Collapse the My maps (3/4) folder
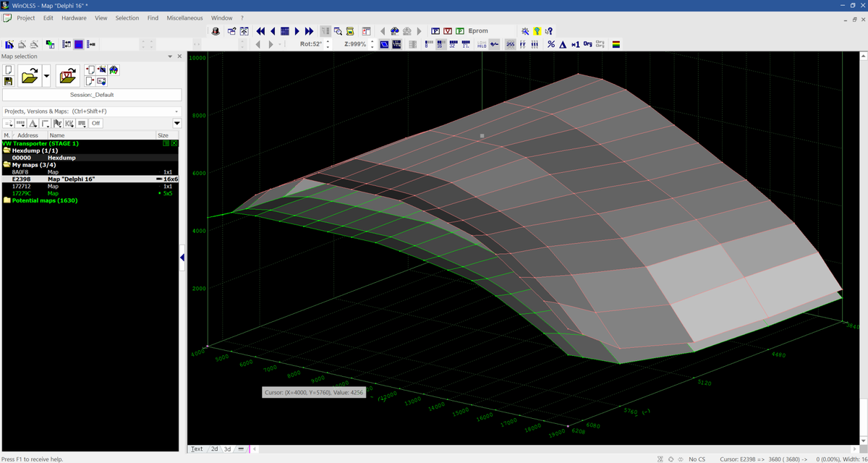Image resolution: width=868 pixels, height=463 pixels. point(7,165)
